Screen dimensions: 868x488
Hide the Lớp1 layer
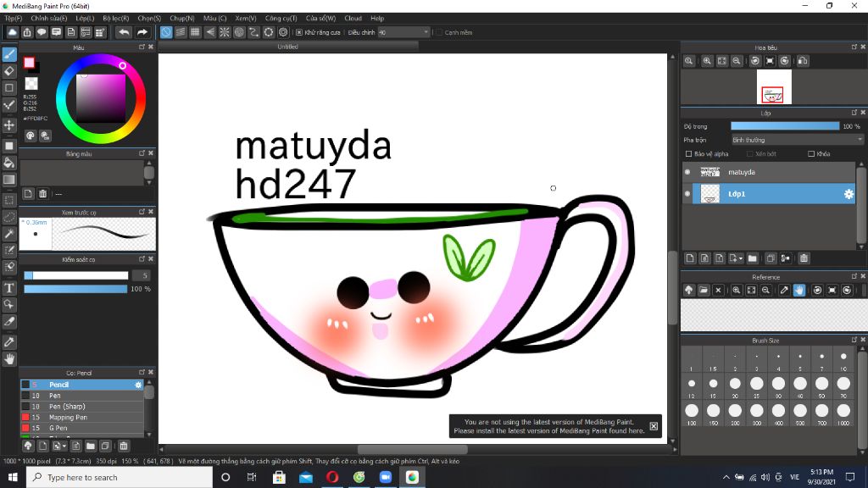coord(687,194)
